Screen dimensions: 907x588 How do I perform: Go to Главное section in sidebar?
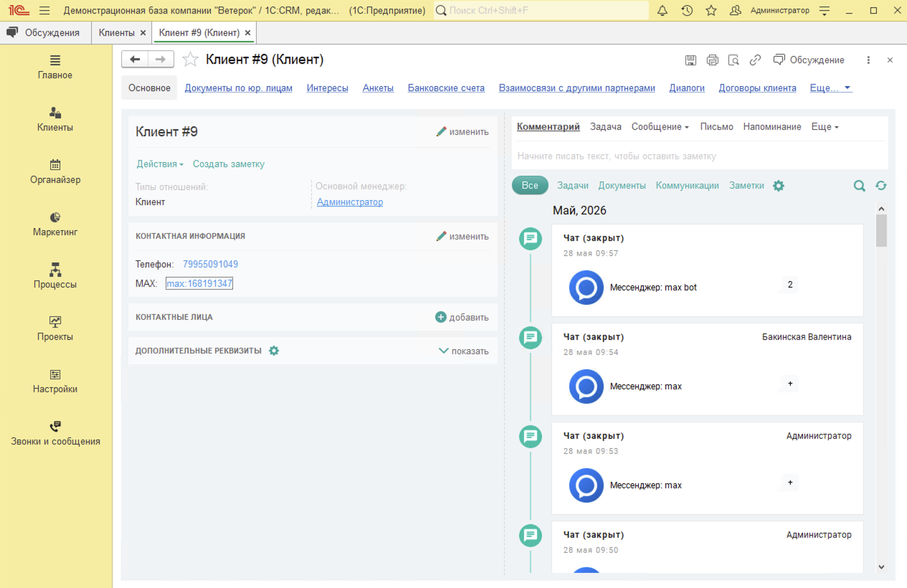pos(55,67)
